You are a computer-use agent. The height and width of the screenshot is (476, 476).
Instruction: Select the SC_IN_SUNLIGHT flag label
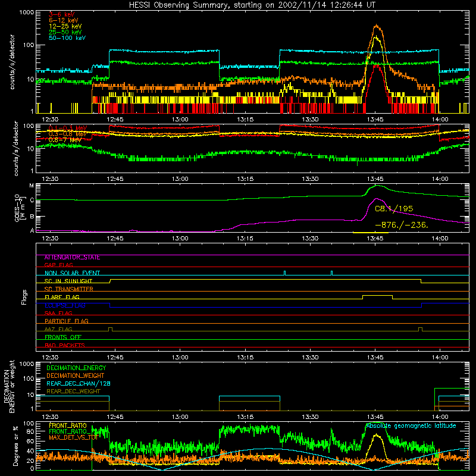(x=68, y=281)
